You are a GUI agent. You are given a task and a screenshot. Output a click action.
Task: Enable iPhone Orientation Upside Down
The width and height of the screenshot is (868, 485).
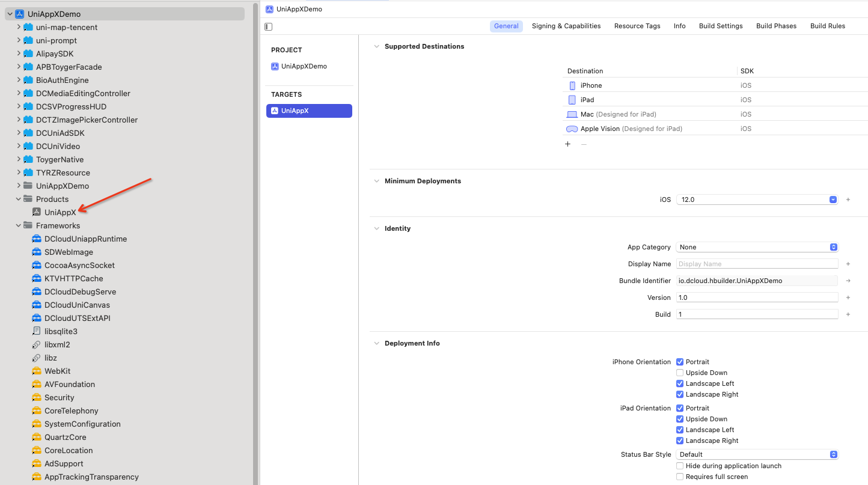tap(680, 373)
